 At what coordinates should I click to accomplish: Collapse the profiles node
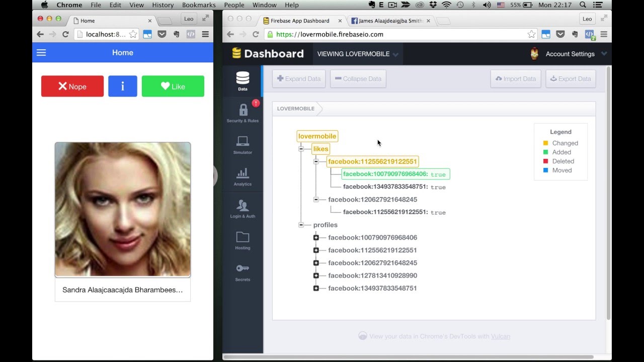[x=301, y=225]
